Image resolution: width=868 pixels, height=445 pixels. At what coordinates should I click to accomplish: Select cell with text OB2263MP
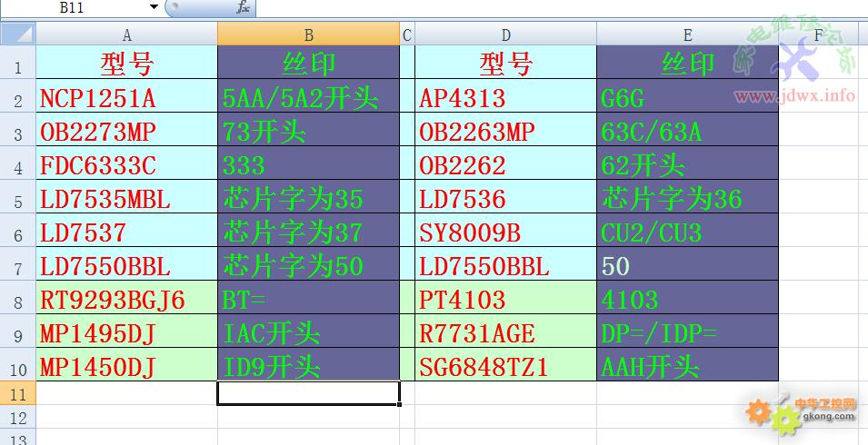505,133
